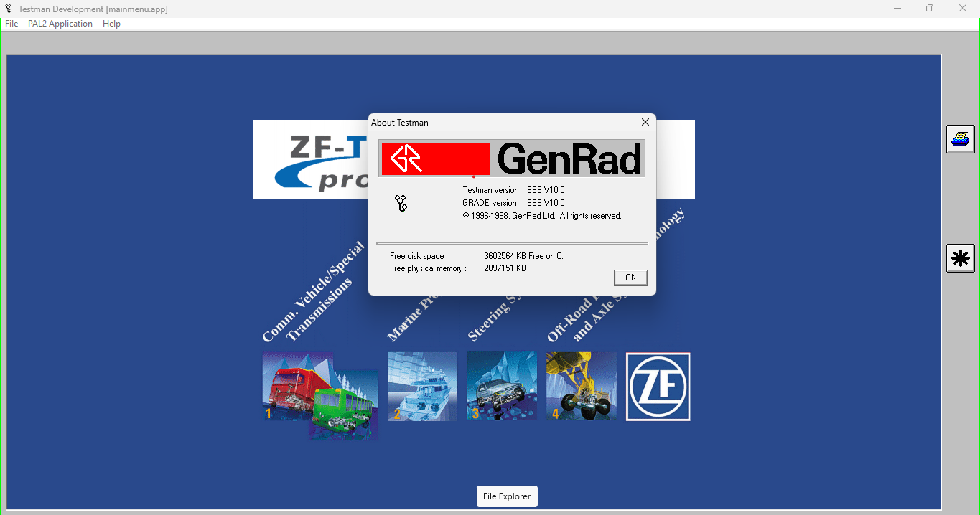Viewport: 980px width, 515px height.
Task: Open the PAL2 Application menu
Action: pyautogui.click(x=60, y=24)
